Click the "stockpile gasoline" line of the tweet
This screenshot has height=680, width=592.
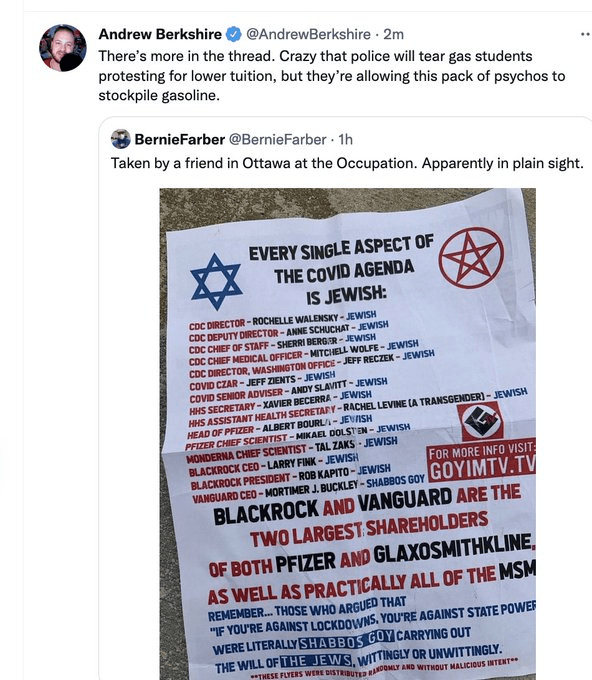pyautogui.click(x=159, y=95)
